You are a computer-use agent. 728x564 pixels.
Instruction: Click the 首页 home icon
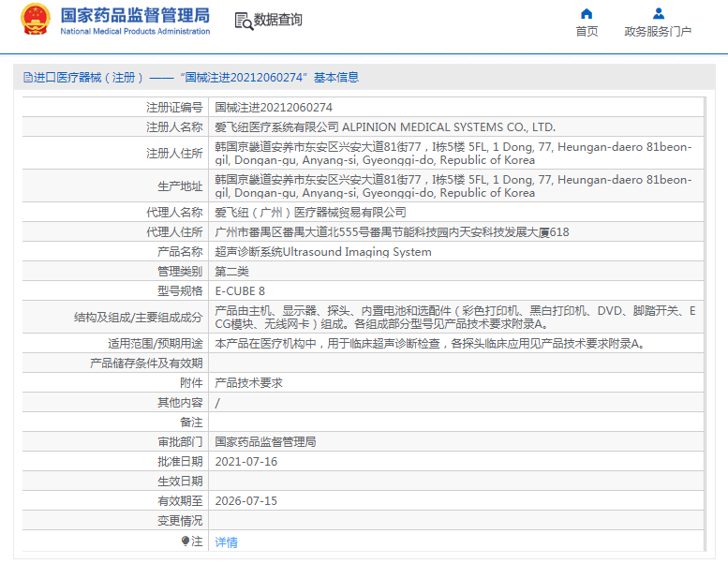587,13
